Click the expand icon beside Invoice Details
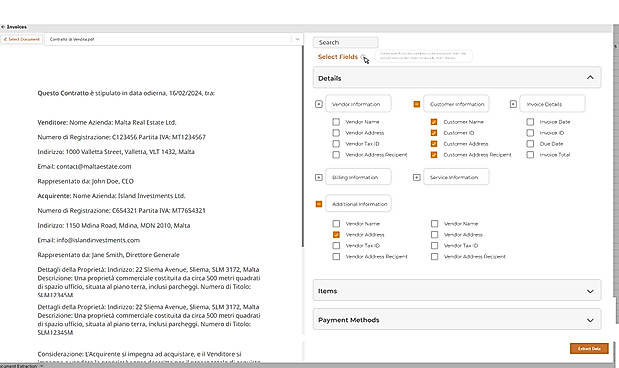The height and width of the screenshot is (368, 619). [x=513, y=104]
